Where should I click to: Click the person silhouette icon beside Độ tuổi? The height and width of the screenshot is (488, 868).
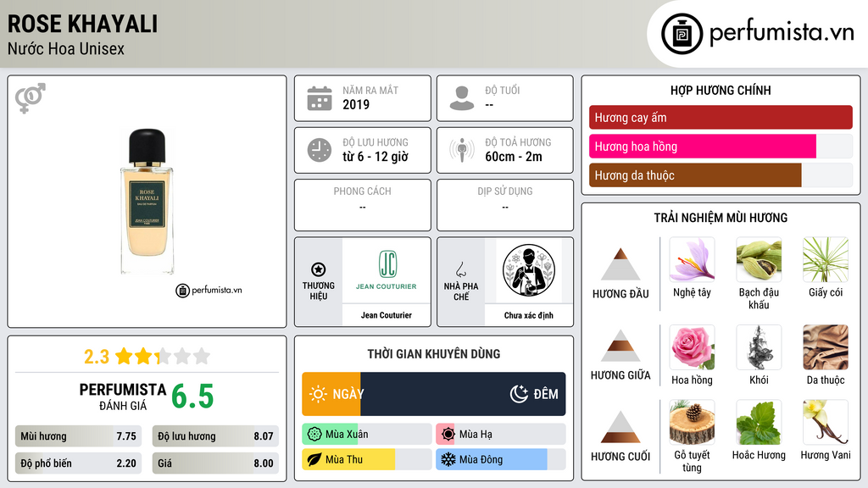462,98
